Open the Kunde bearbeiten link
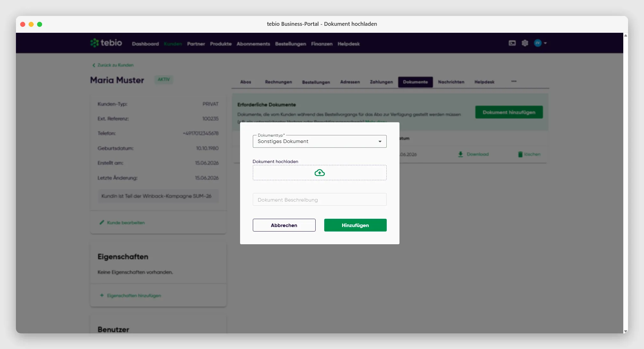 (126, 223)
